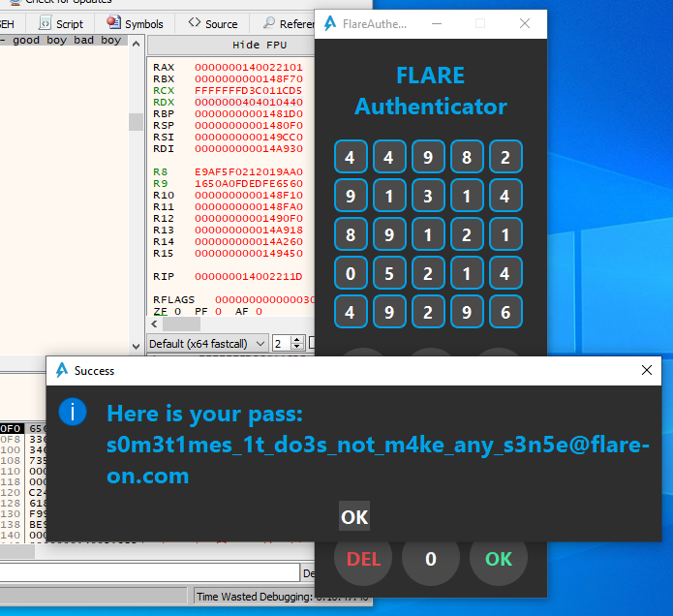Click the highlighted 0F0 dump address
The height and width of the screenshot is (616, 673).
(11, 428)
